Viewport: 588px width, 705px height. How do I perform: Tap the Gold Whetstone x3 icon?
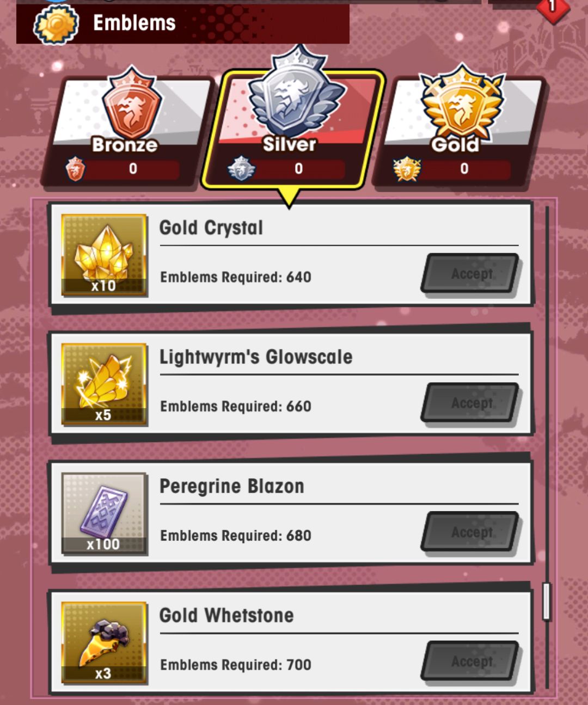(104, 642)
